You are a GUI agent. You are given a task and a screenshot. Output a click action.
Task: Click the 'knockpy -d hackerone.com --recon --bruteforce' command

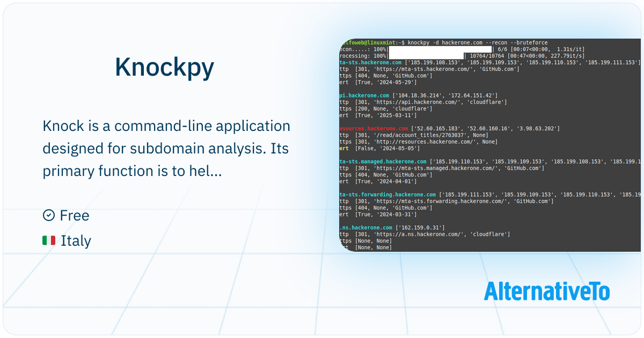[x=478, y=42]
